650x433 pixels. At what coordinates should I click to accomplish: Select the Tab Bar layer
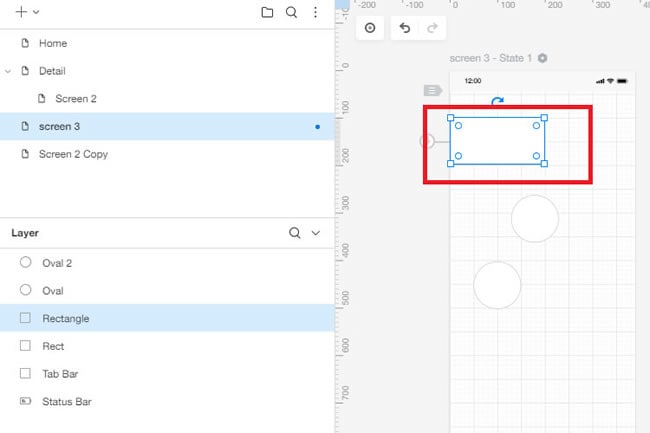pos(167,374)
